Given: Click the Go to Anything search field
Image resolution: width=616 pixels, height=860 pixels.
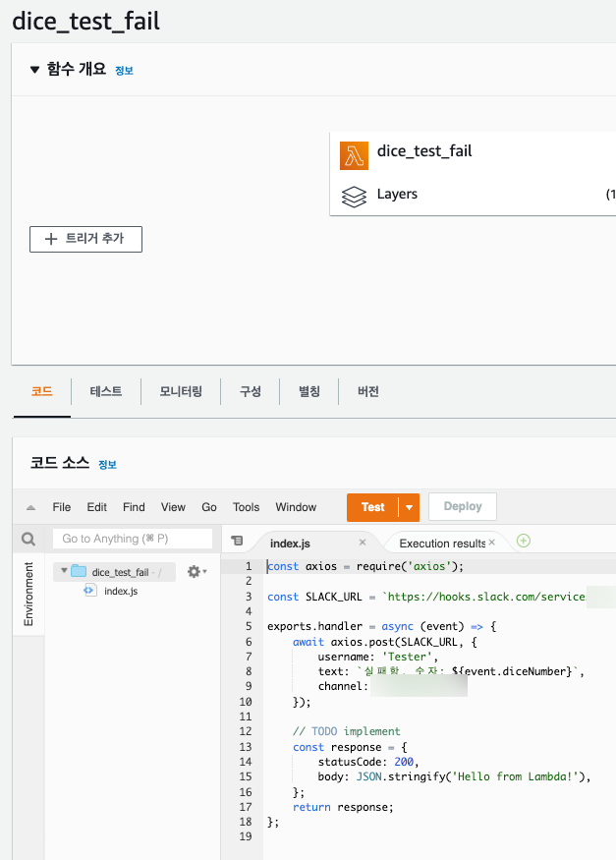Looking at the screenshot, I should [x=132, y=539].
